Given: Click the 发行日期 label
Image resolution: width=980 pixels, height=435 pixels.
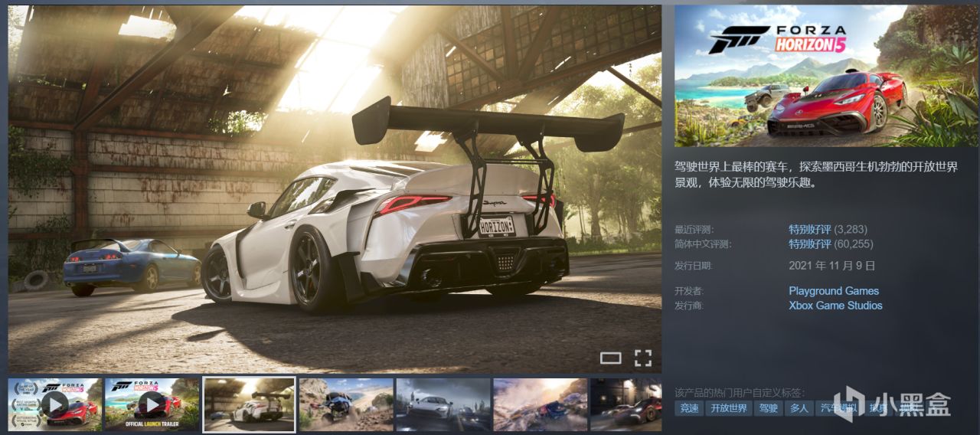Looking at the screenshot, I should (x=694, y=267).
